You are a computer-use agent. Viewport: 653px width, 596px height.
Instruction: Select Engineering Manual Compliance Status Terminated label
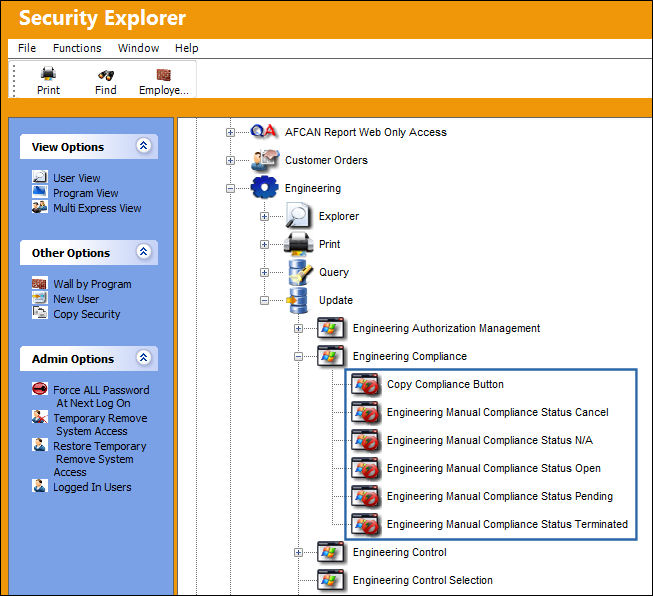pyautogui.click(x=507, y=524)
